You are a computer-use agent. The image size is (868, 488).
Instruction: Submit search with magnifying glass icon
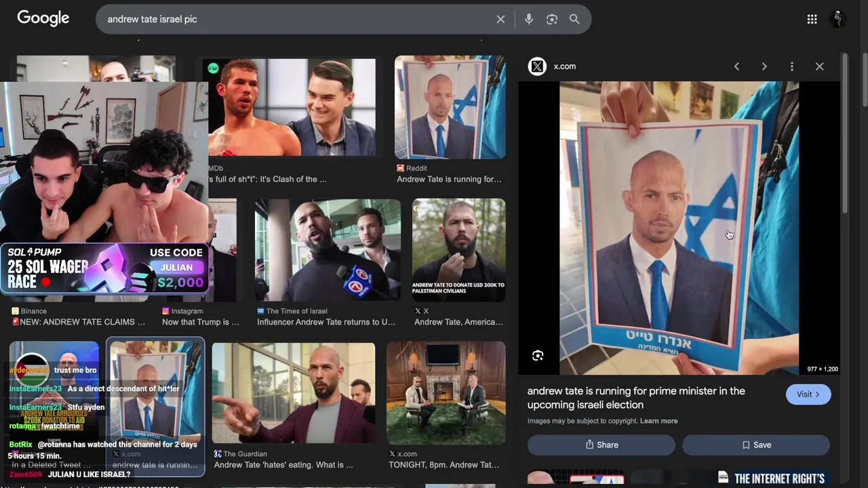[574, 20]
